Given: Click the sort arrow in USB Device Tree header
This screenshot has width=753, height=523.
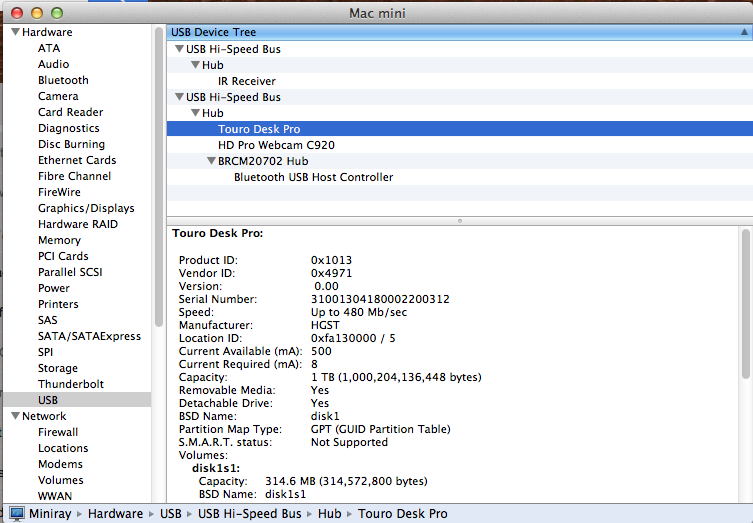Looking at the screenshot, I should [744, 32].
